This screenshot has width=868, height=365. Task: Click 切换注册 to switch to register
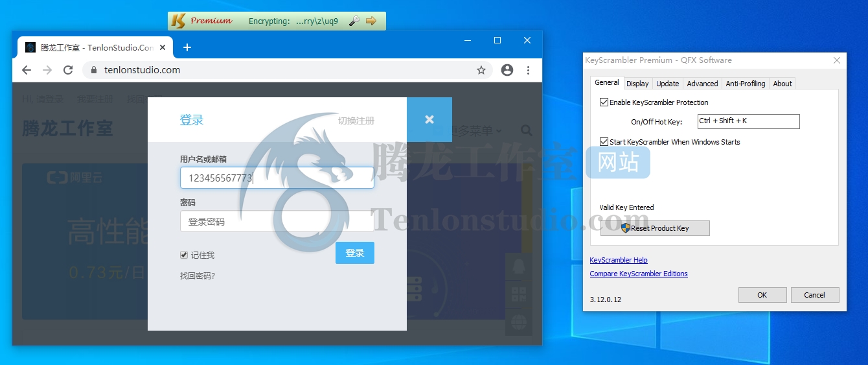[356, 121]
